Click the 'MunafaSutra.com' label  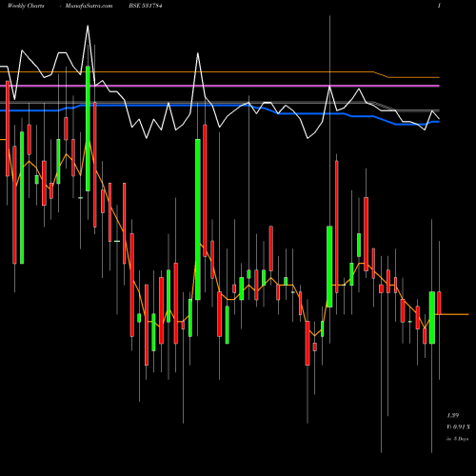pos(89,6)
